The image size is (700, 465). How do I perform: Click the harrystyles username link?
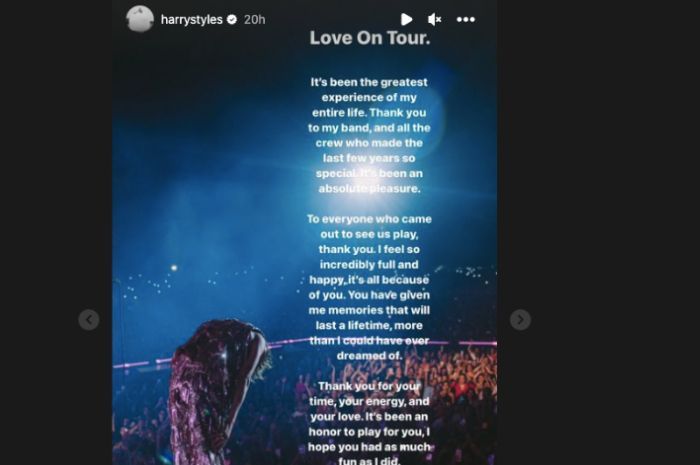point(192,20)
